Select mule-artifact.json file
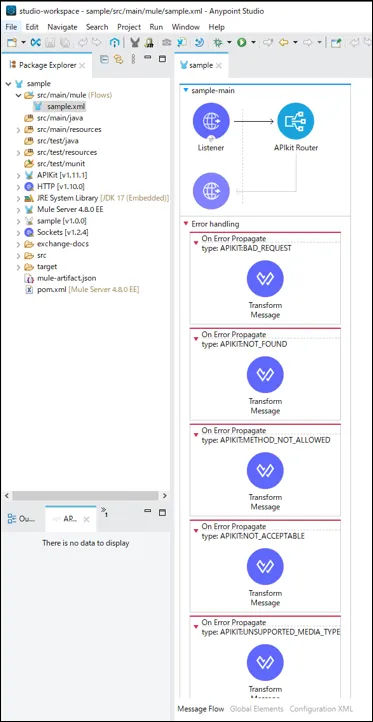 (60, 278)
